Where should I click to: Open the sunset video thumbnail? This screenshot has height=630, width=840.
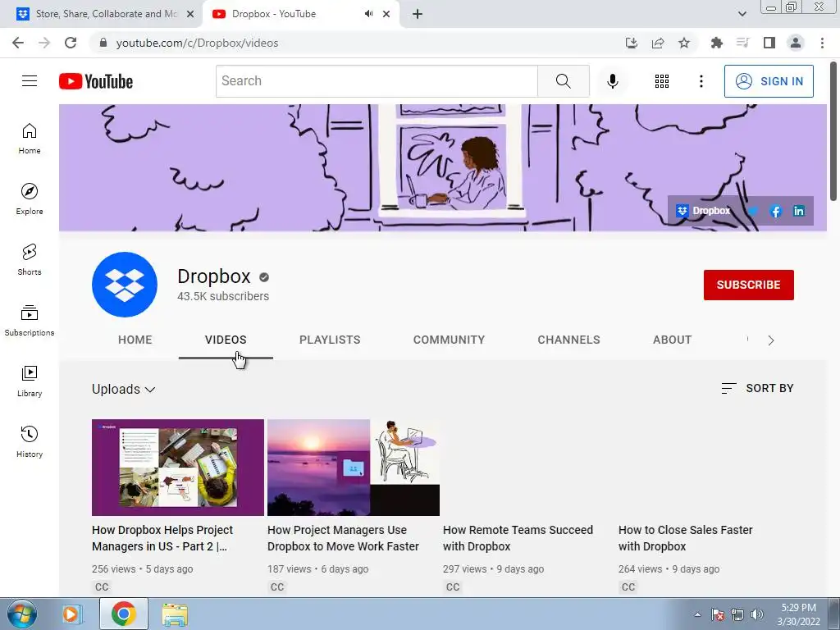click(353, 467)
